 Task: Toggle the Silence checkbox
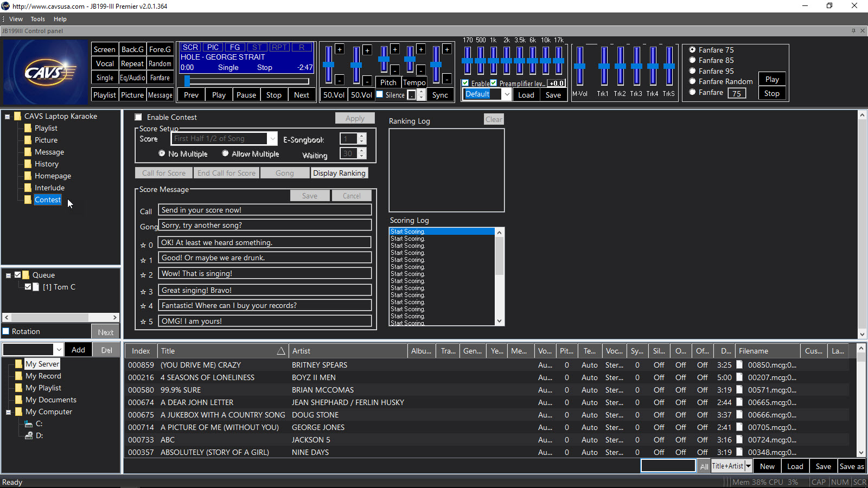tap(380, 94)
